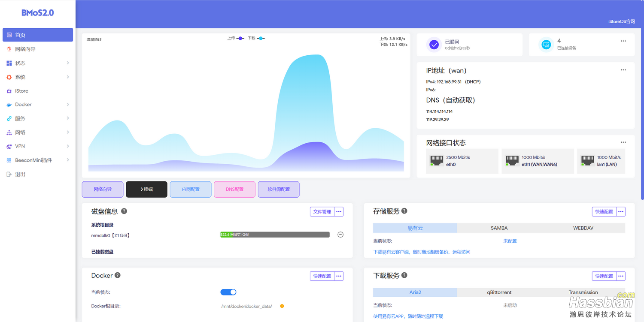Toggle the 上传 legend in traffic chart
This screenshot has width=644, height=322.
236,38
